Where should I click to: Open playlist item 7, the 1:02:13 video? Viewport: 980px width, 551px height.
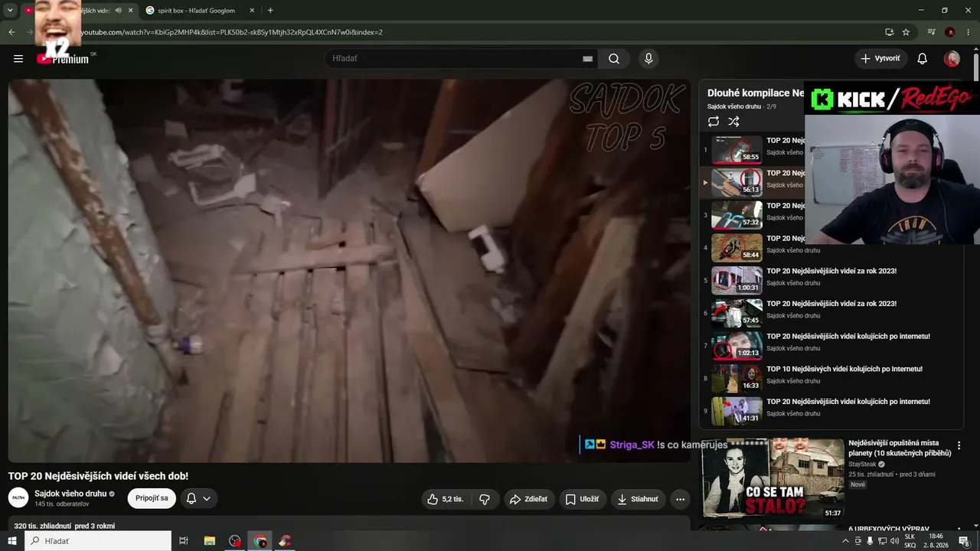tap(830, 346)
